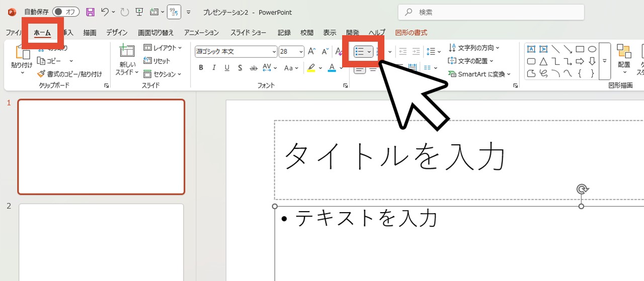The height and width of the screenshot is (281, 644).
Task: Click the Save icon in the title bar
Action: pos(90,12)
